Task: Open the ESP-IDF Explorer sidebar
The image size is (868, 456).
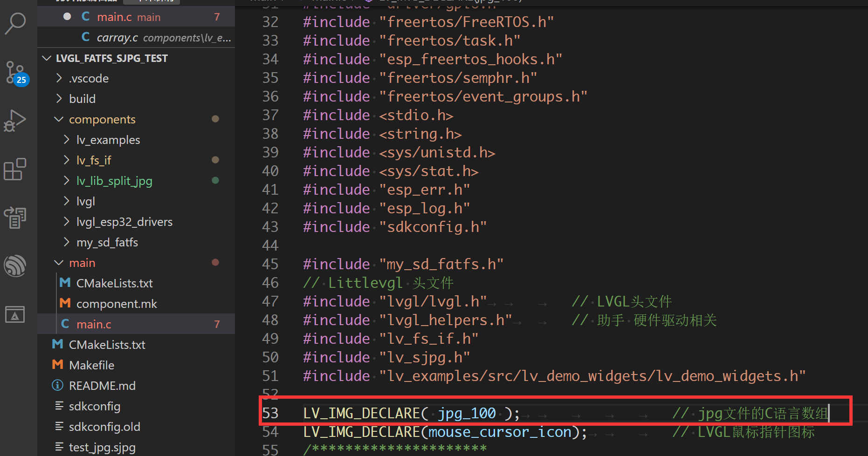Action: click(x=15, y=218)
